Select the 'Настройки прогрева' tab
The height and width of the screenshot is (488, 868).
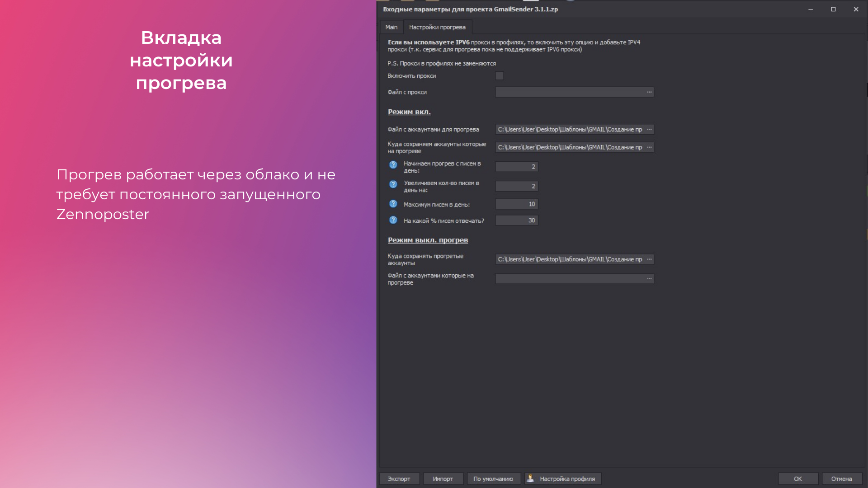pyautogui.click(x=437, y=27)
